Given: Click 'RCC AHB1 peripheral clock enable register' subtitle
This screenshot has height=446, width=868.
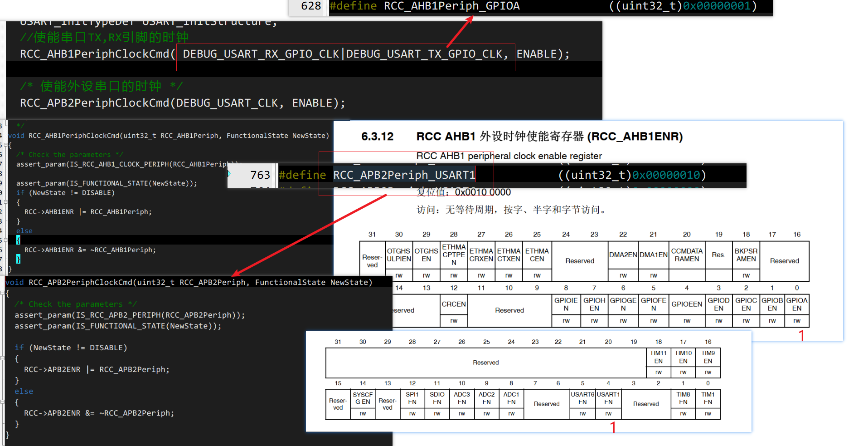Looking at the screenshot, I should point(509,156).
